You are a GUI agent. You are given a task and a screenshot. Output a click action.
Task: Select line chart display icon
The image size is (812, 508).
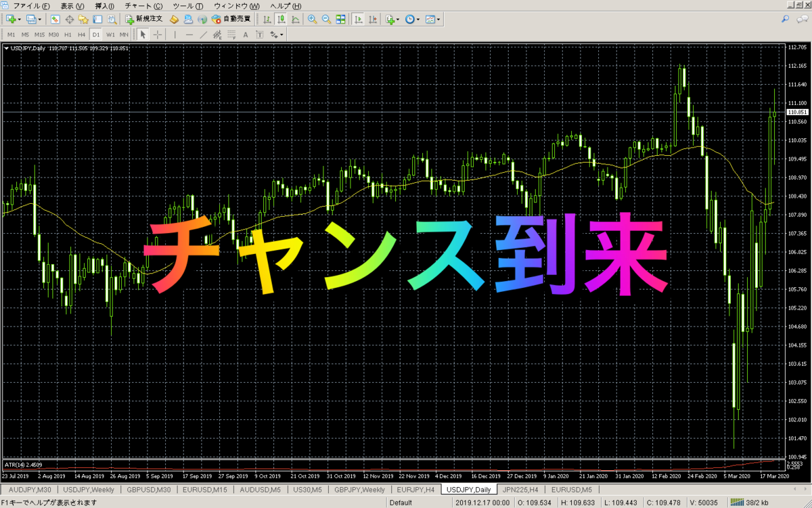[x=295, y=19]
